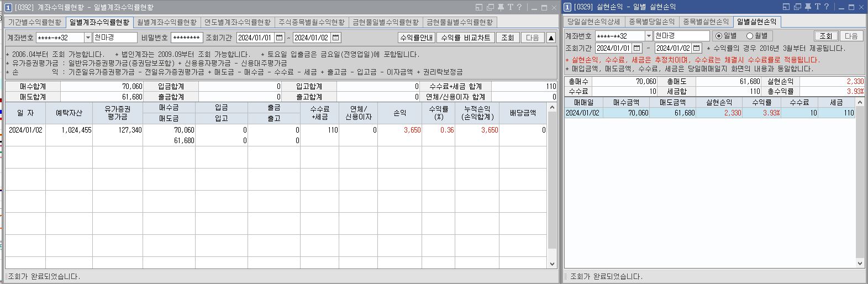Image resolution: width=868 pixels, height=284 pixels.
Task: Click end date field 2024/01/02 in 0329
Action: coord(674,48)
